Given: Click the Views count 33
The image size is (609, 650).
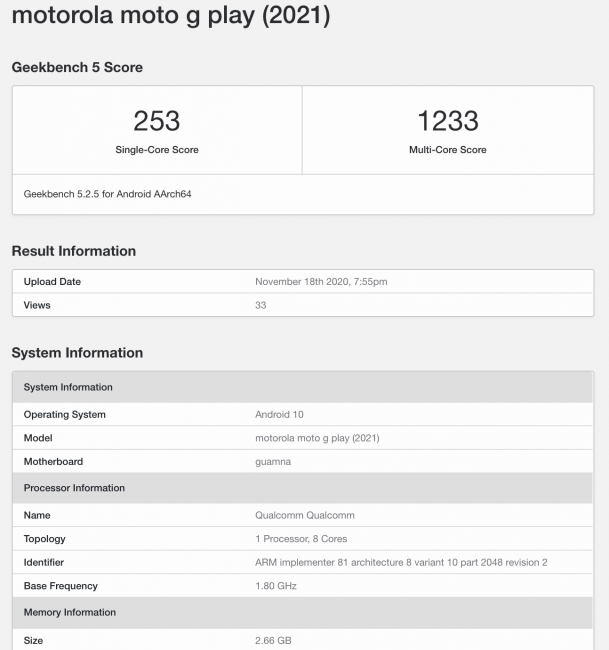Looking at the screenshot, I should pyautogui.click(x=261, y=305).
